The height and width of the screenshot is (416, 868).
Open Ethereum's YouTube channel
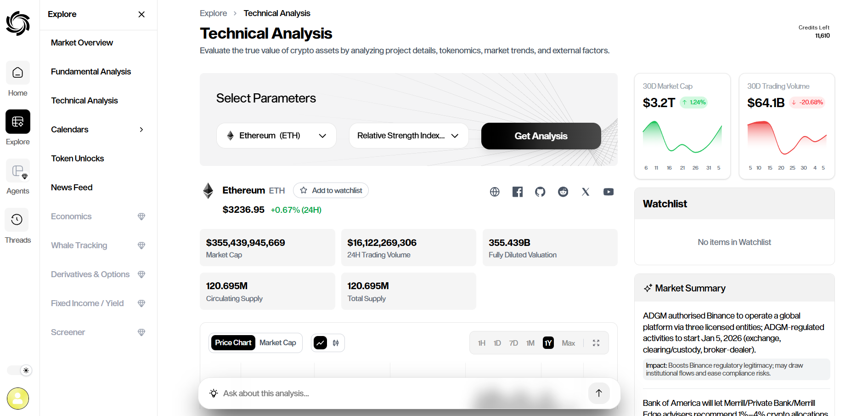(x=608, y=192)
